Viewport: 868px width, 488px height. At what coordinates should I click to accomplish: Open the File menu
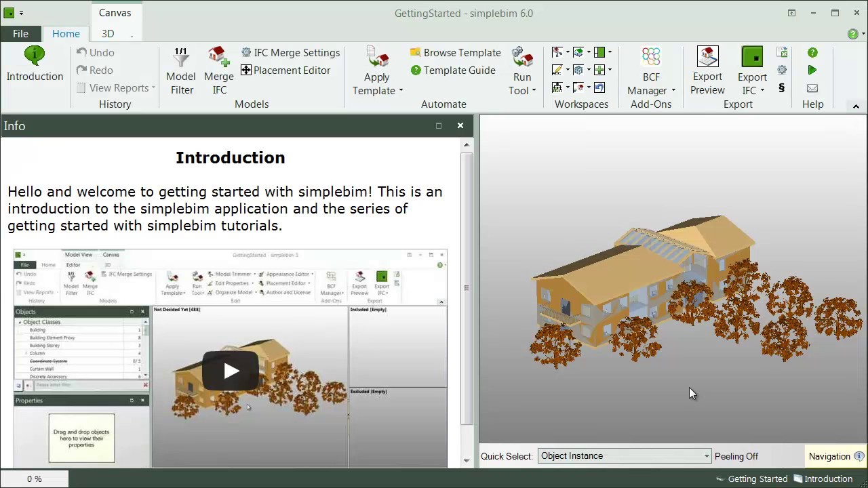[x=20, y=34]
